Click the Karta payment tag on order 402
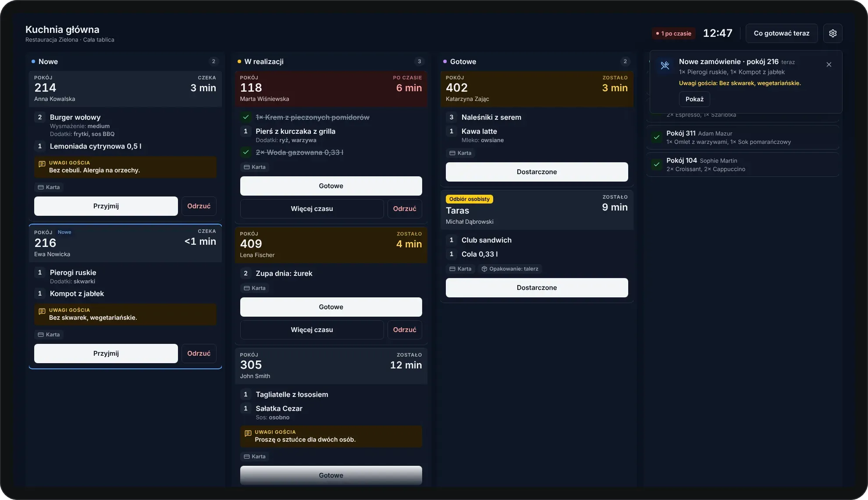The height and width of the screenshot is (500, 868). click(x=460, y=153)
